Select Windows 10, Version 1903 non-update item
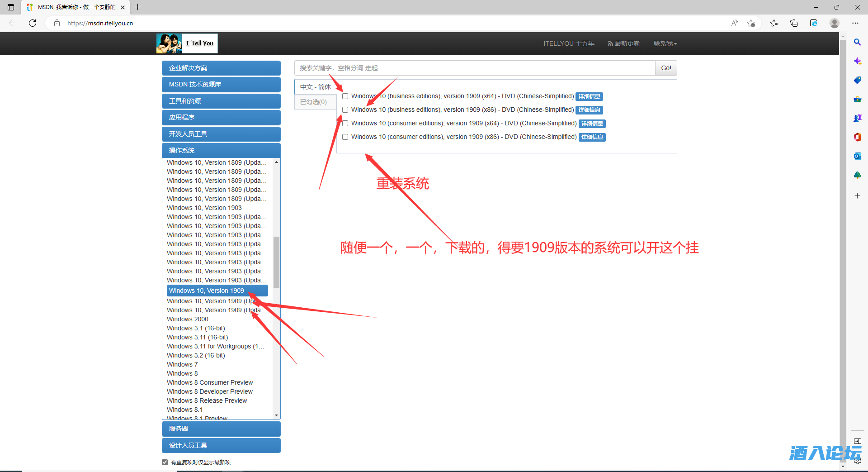 pos(204,208)
